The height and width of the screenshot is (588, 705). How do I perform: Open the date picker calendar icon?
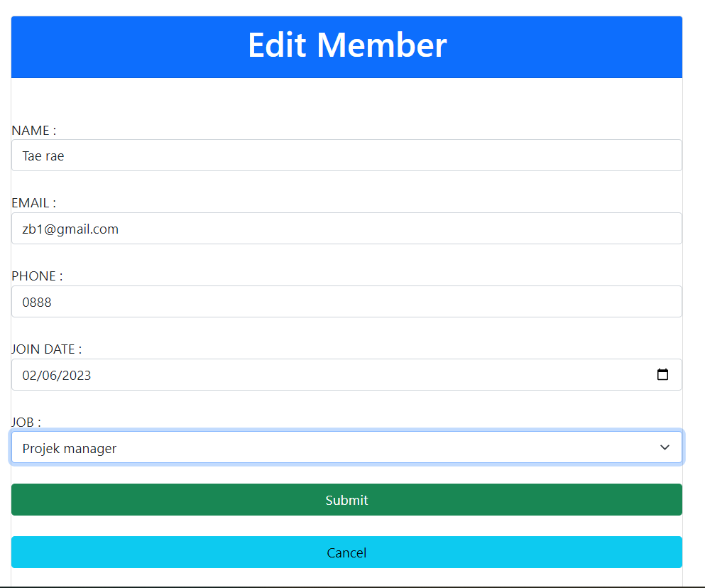(663, 374)
